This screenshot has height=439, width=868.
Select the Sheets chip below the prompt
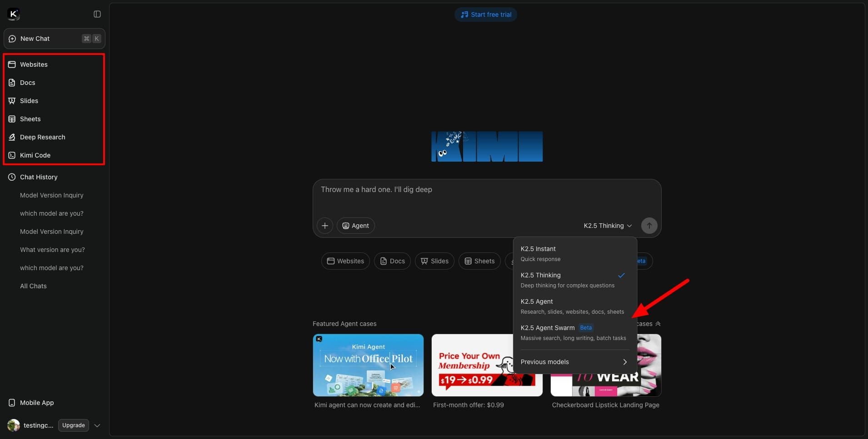[479, 261]
